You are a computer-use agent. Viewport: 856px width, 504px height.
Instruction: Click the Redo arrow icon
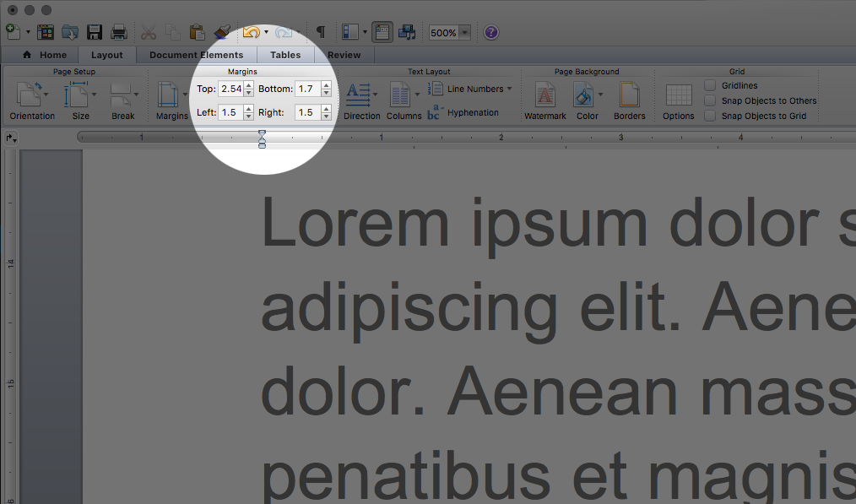tap(284, 32)
